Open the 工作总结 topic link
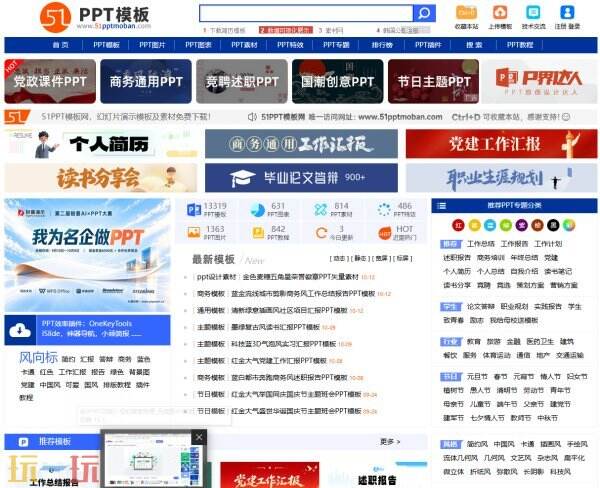 coord(481,244)
